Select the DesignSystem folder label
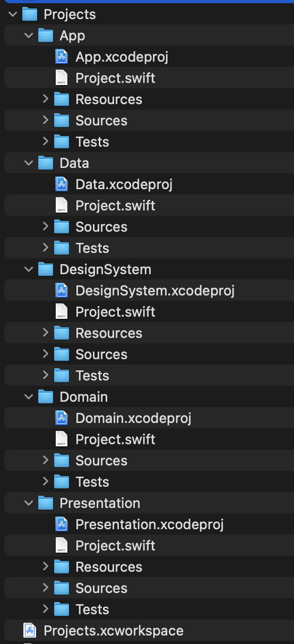 (106, 269)
